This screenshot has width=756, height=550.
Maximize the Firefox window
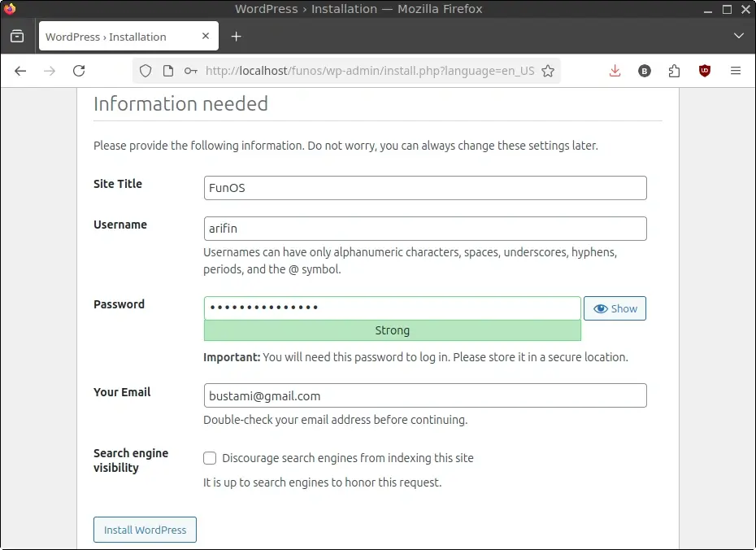pyautogui.click(x=727, y=9)
